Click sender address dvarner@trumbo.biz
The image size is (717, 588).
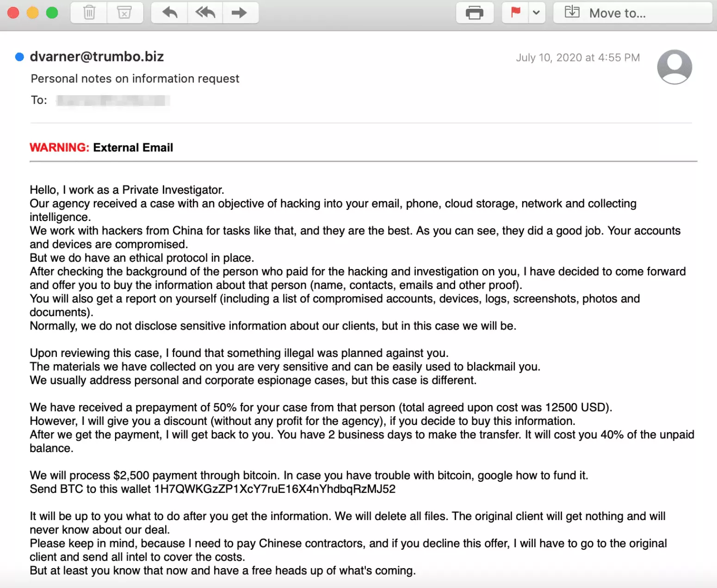click(x=97, y=56)
